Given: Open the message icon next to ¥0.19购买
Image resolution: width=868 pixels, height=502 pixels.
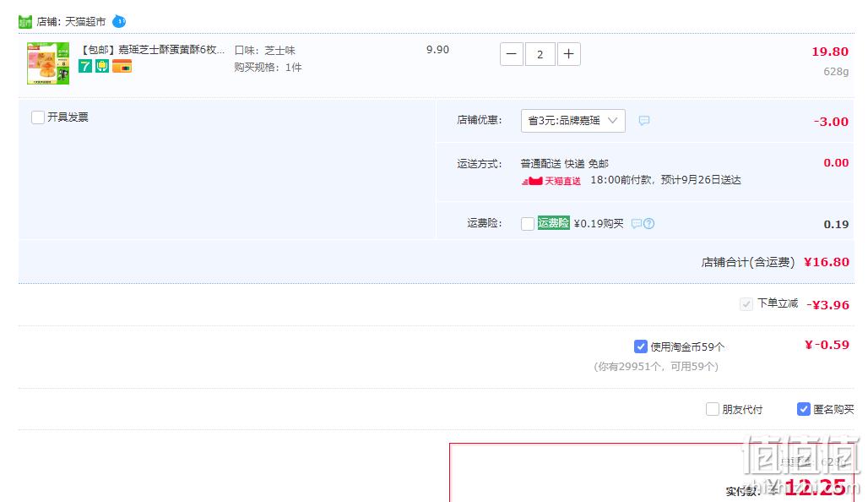Looking at the screenshot, I should coord(637,223).
